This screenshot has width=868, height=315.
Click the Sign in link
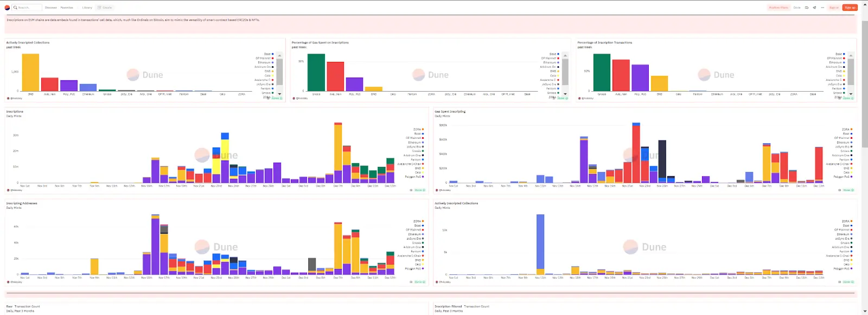tap(834, 8)
